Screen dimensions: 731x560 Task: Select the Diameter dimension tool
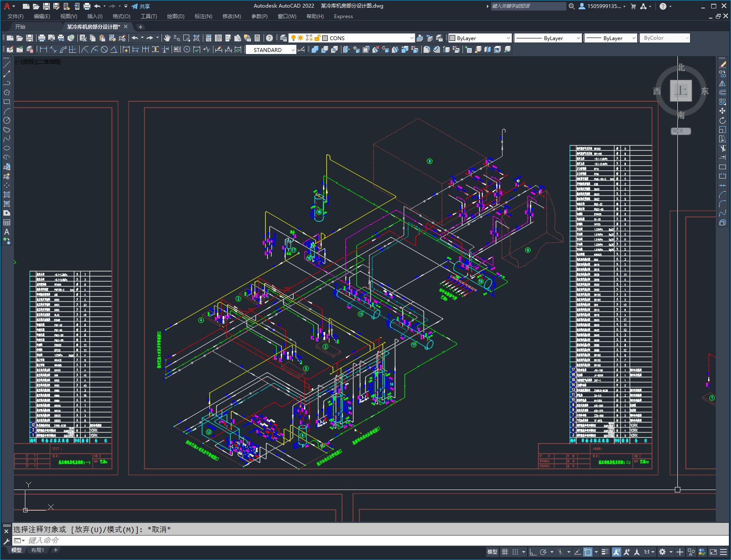pyautogui.click(x=104, y=50)
